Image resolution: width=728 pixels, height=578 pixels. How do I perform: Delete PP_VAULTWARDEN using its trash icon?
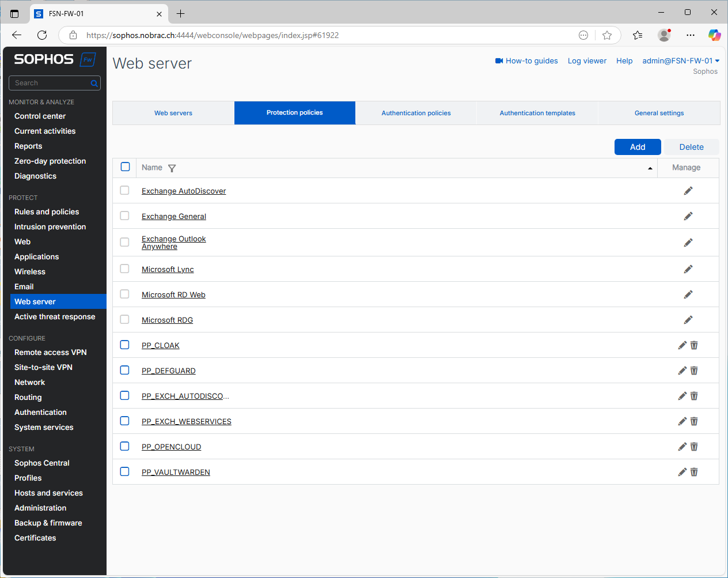[694, 472]
